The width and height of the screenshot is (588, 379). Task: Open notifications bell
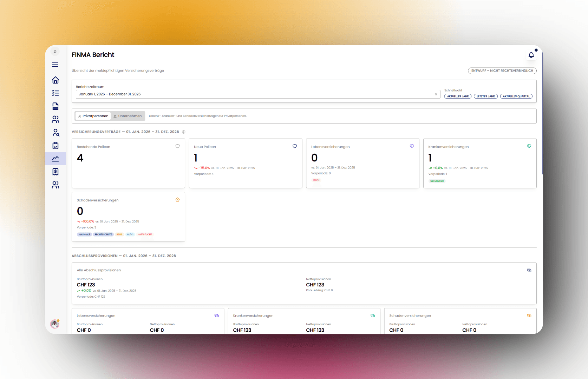click(531, 55)
